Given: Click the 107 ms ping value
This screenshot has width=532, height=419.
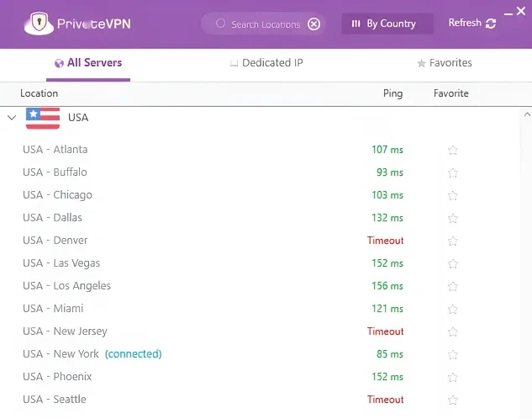Looking at the screenshot, I should tap(387, 150).
